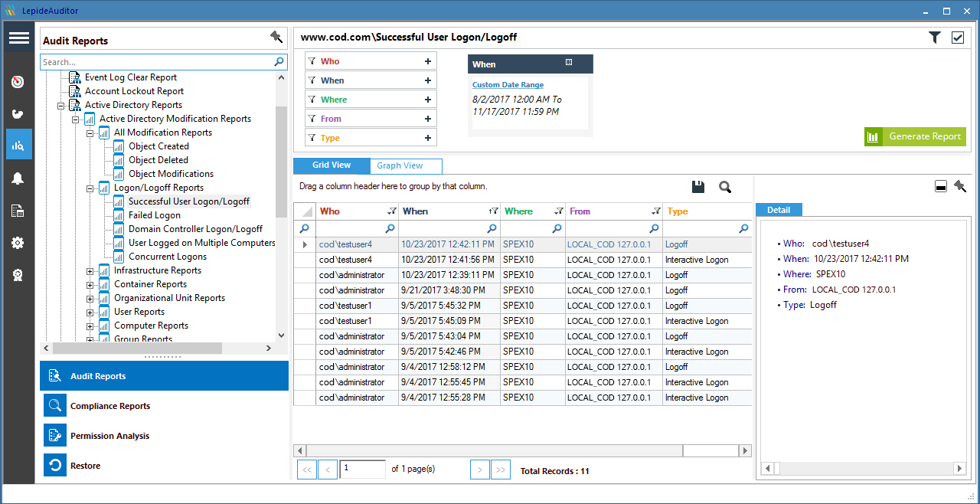980x504 pixels.
Task: Go to the previous page with the < button
Action: pos(327,470)
